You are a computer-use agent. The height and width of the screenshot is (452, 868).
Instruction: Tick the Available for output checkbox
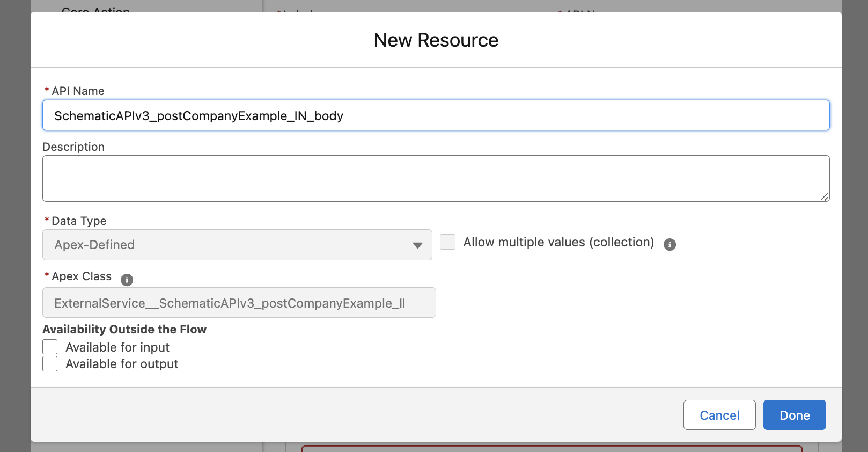pyautogui.click(x=50, y=364)
